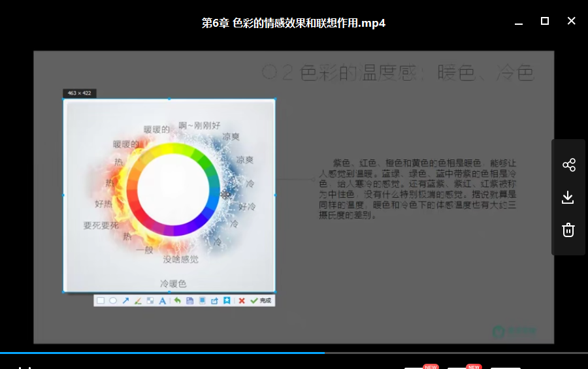
Task: Undo the last screenshot edit
Action: (177, 300)
